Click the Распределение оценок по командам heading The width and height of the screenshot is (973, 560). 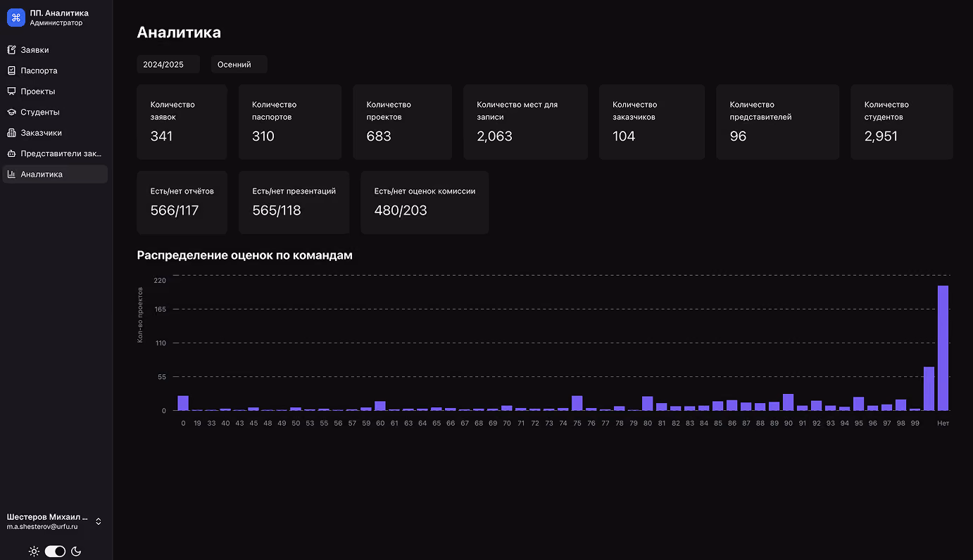[x=245, y=255]
